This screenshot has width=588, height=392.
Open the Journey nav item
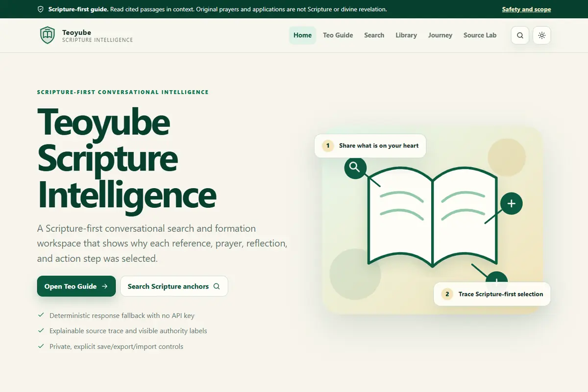[440, 35]
